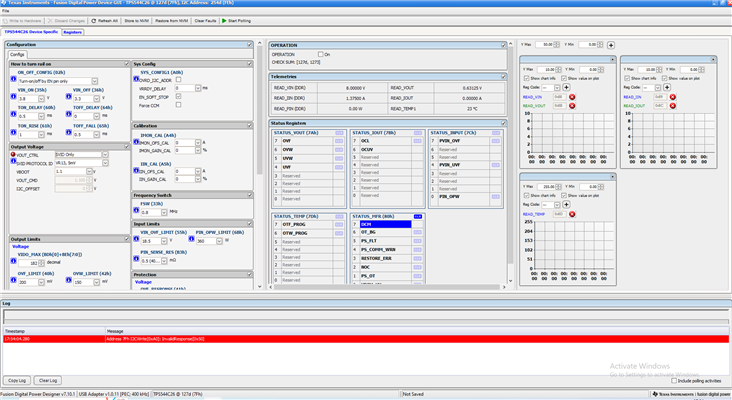Remove READ_VOUT trace with red X icon

pos(572,106)
